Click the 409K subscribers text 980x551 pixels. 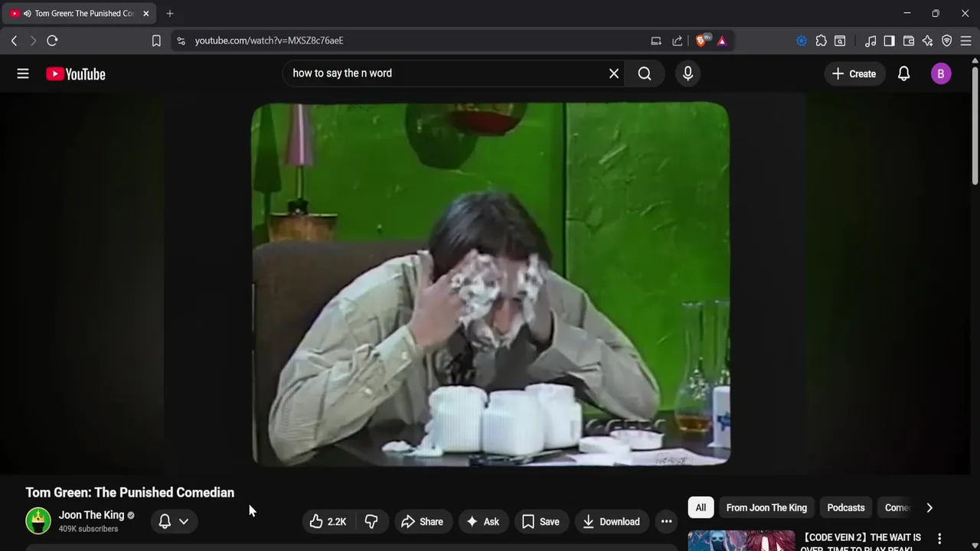tap(88, 529)
